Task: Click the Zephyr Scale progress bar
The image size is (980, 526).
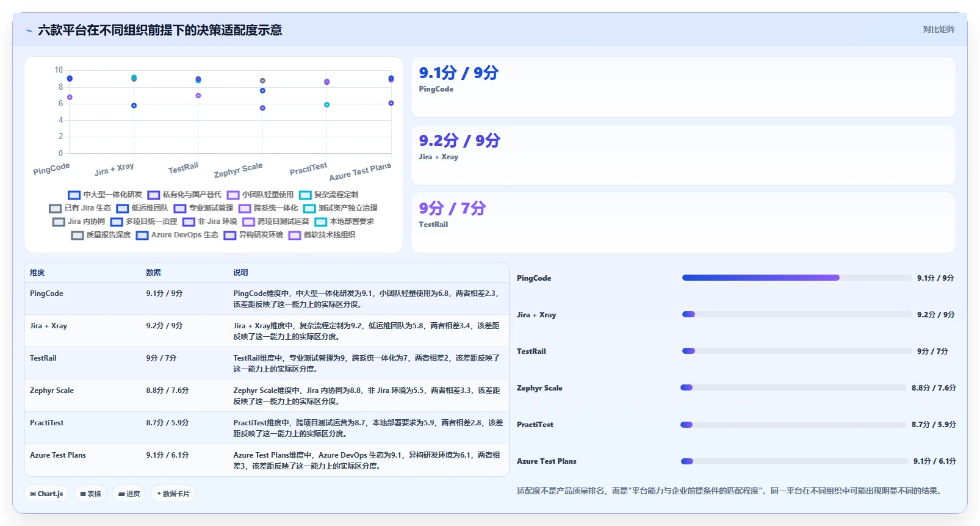Action: pyautogui.click(x=793, y=387)
